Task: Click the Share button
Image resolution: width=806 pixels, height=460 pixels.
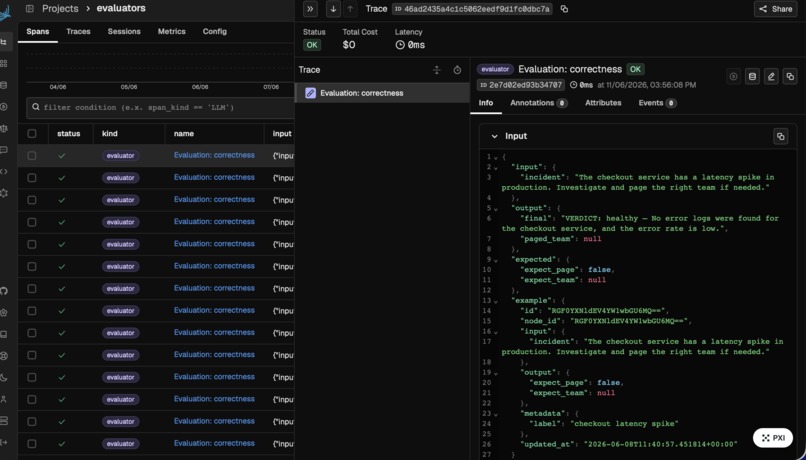Action: pyautogui.click(x=776, y=9)
